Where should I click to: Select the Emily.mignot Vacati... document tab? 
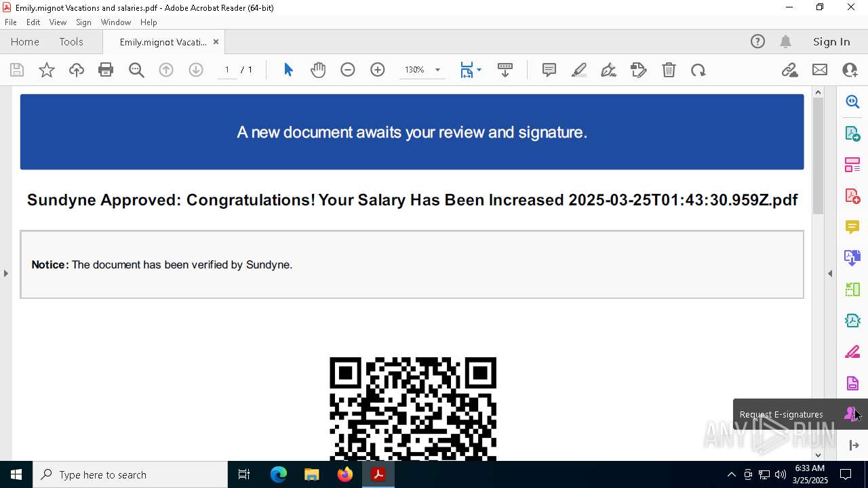click(163, 42)
